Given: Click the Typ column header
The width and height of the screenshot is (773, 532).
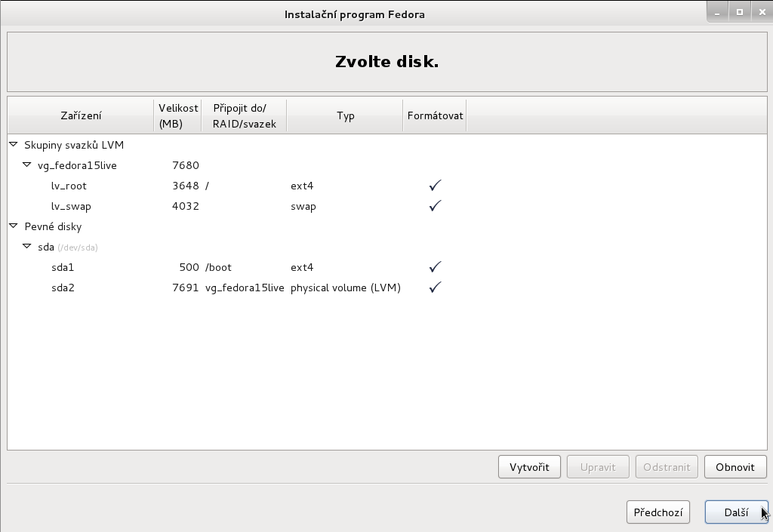Looking at the screenshot, I should 345,115.
